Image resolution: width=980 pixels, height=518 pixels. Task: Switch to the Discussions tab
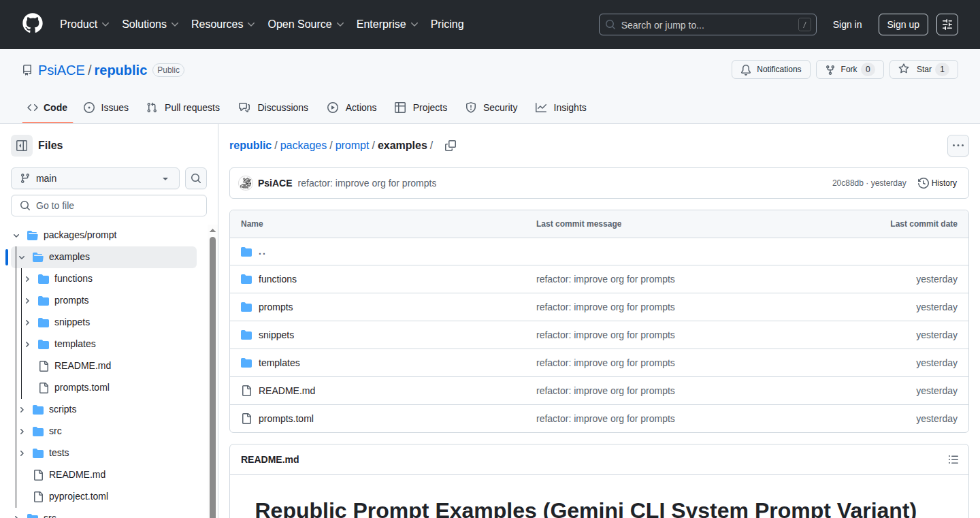[274, 108]
